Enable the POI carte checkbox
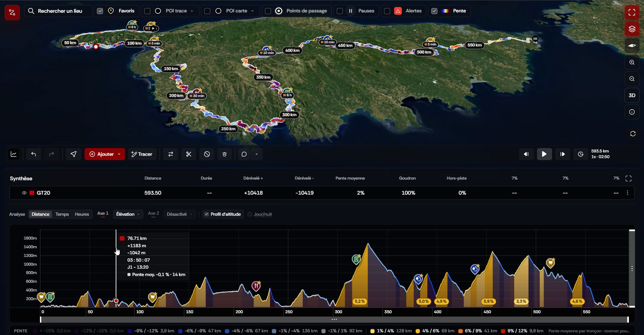The height and width of the screenshot is (335, 644). tap(207, 11)
